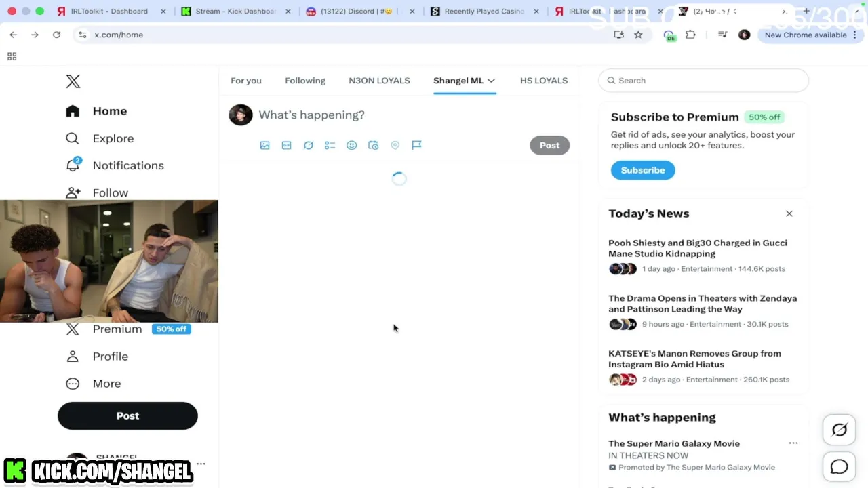Click the black Post button in sidebar

pyautogui.click(x=127, y=416)
